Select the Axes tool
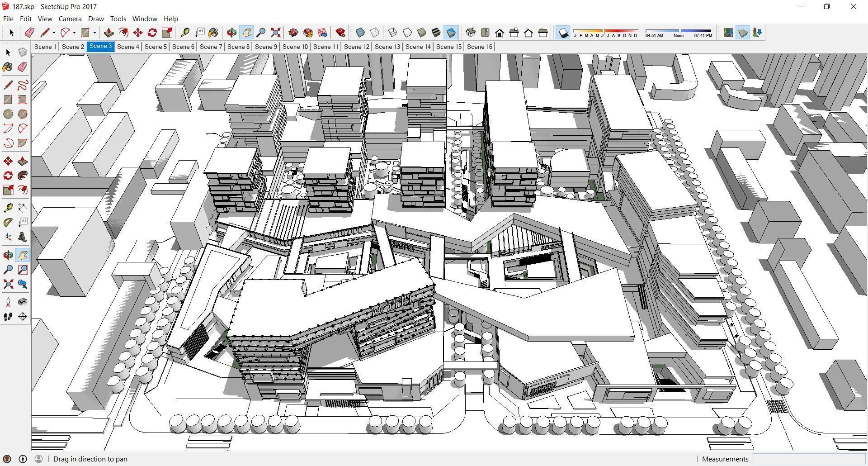868x466 pixels. click(x=8, y=237)
